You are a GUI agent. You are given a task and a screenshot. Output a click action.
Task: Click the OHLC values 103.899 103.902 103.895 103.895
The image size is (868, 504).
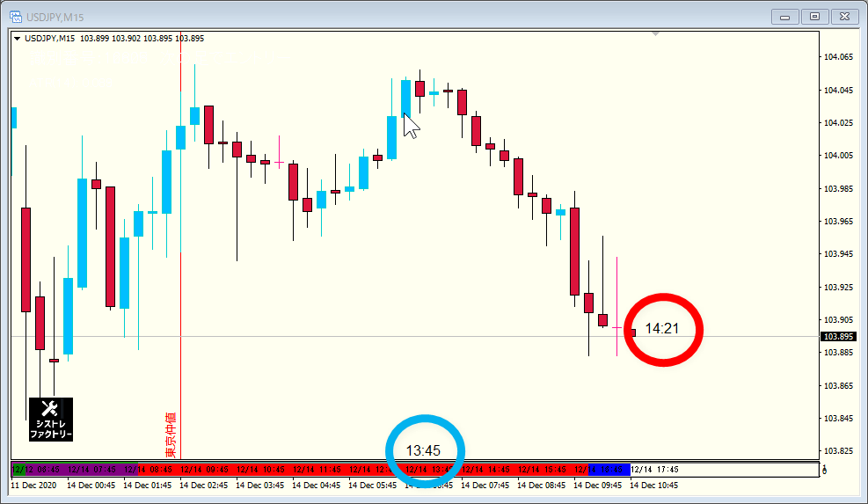(142, 39)
